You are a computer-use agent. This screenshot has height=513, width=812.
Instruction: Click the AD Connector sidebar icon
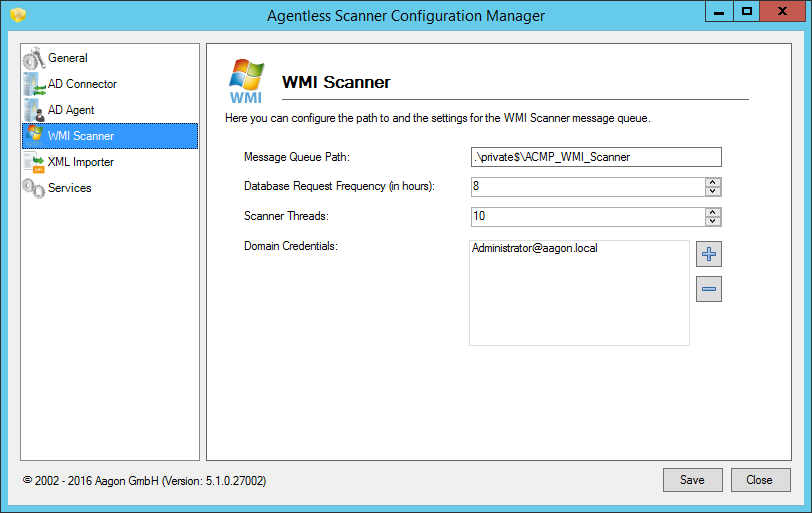tap(34, 84)
